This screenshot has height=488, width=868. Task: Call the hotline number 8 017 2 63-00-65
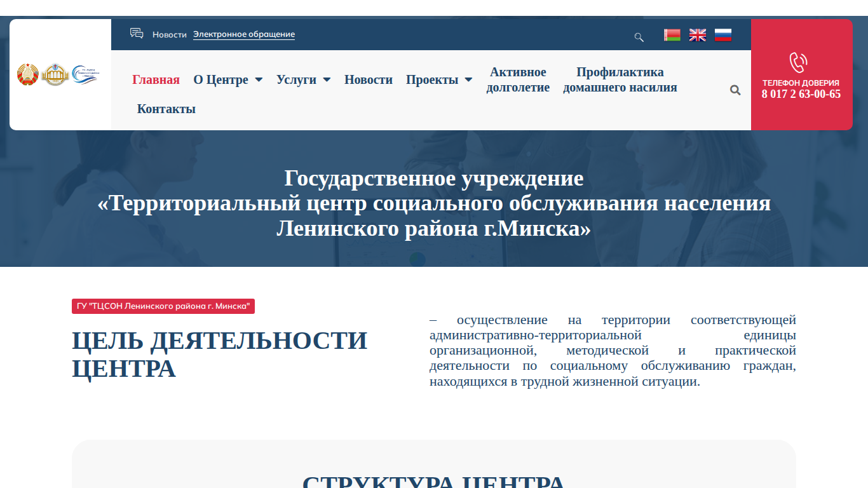(801, 94)
